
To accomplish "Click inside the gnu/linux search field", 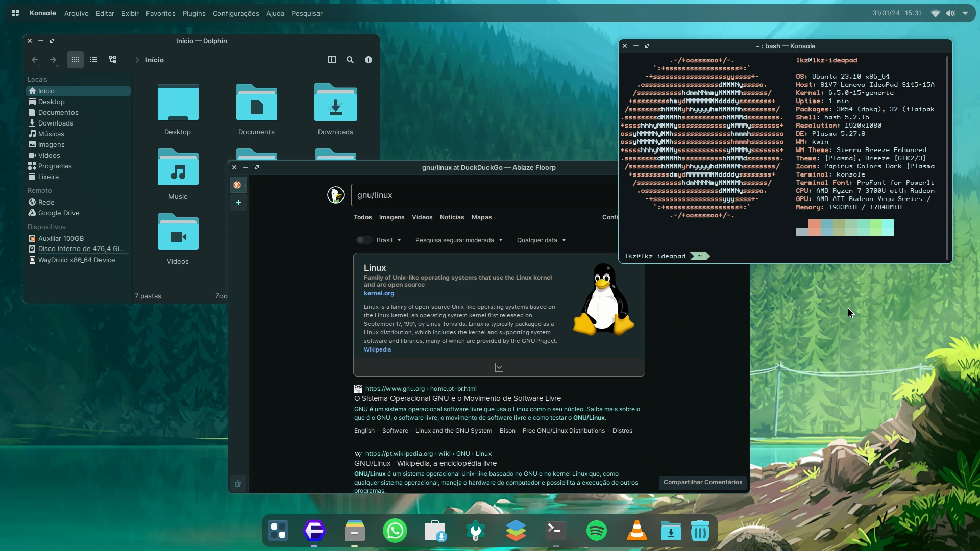I will 459,195.
